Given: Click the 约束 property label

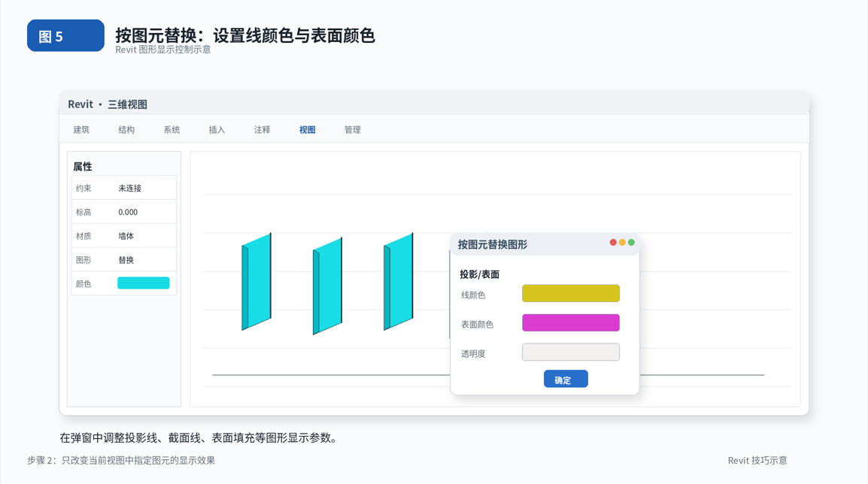Looking at the screenshot, I should click(83, 188).
